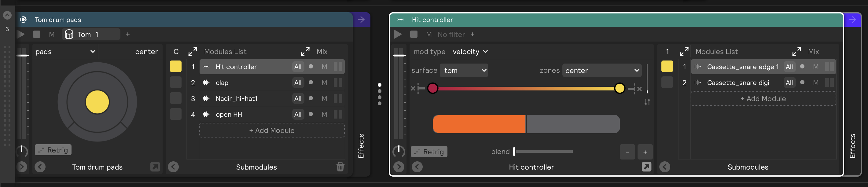Click the Hit controller volume knob

pyautogui.click(x=399, y=151)
